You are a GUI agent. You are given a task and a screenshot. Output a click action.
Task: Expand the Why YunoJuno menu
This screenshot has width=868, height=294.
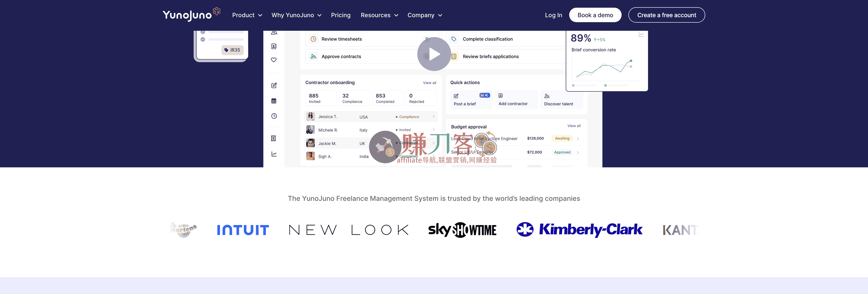point(297,15)
